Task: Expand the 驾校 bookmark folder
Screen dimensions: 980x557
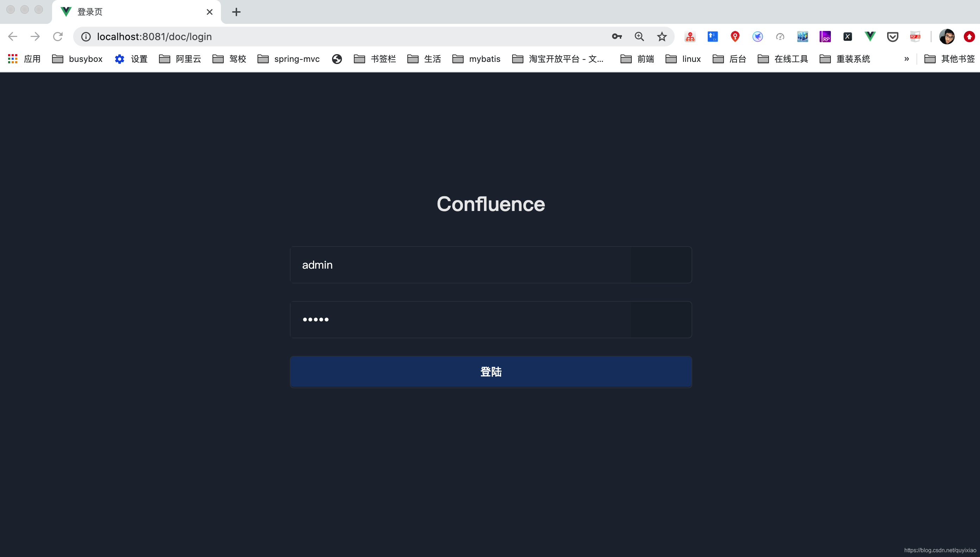Action: (230, 59)
